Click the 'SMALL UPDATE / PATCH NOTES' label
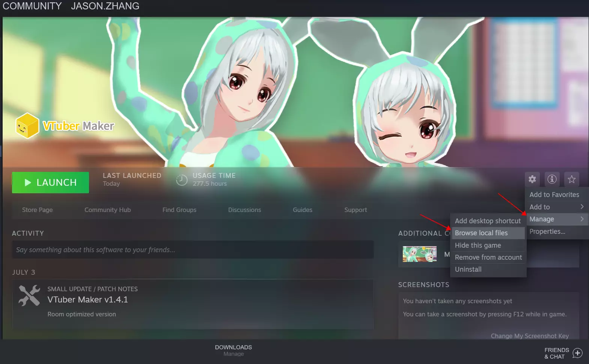The height and width of the screenshot is (364, 589). (x=93, y=289)
